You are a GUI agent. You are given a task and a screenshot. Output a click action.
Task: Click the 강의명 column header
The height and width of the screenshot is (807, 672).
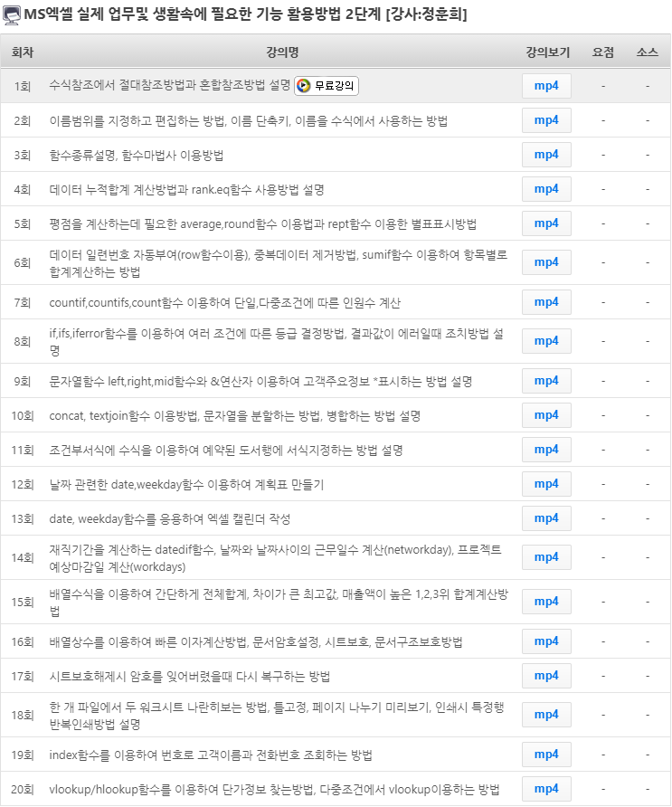(x=282, y=52)
